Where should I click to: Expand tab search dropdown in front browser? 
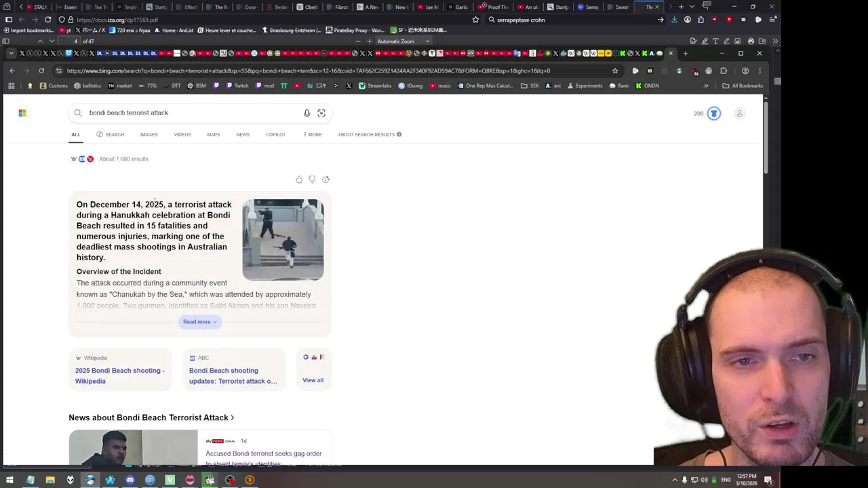(x=12, y=54)
